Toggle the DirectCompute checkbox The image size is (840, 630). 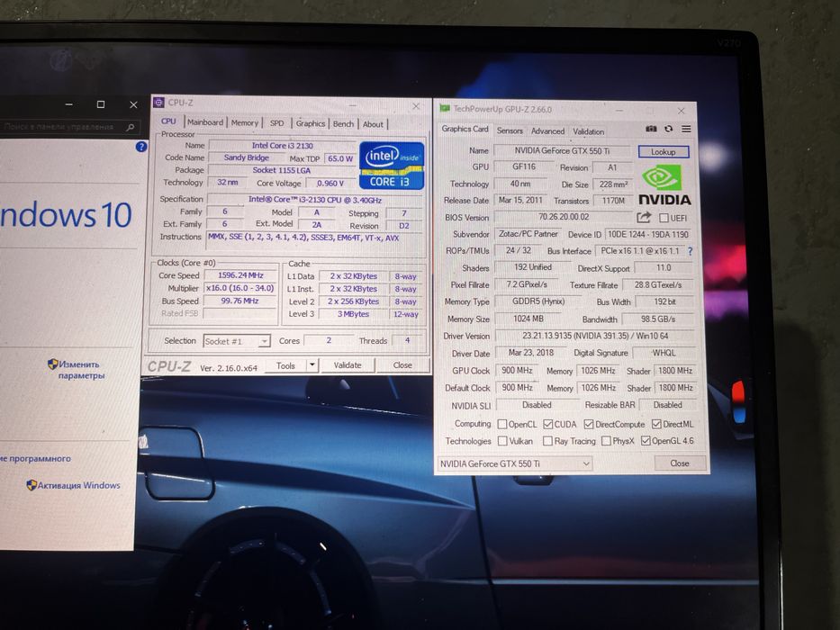(589, 424)
